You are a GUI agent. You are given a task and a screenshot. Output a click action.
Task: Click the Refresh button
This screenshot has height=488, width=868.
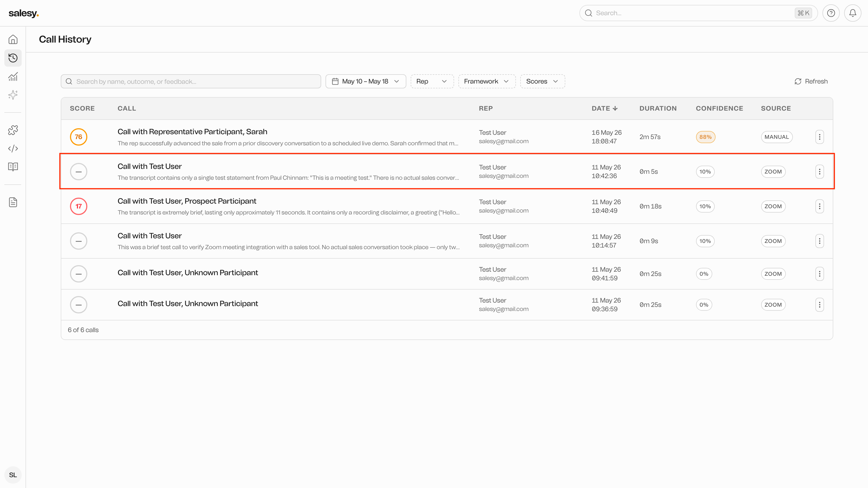811,82
